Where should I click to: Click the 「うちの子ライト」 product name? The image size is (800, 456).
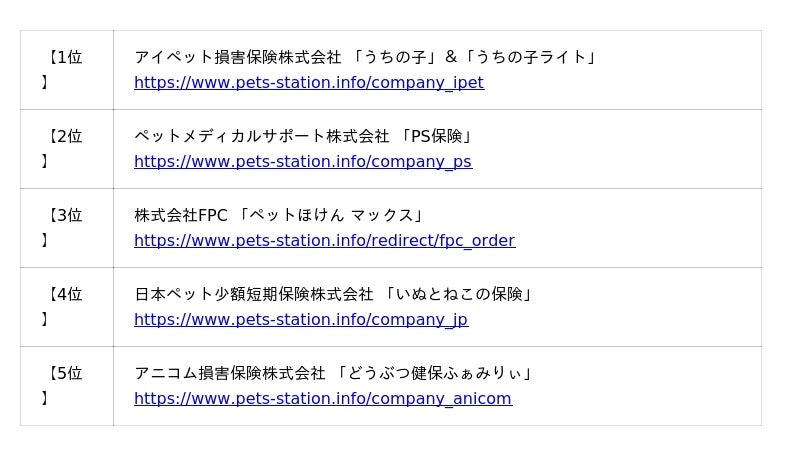click(x=530, y=58)
